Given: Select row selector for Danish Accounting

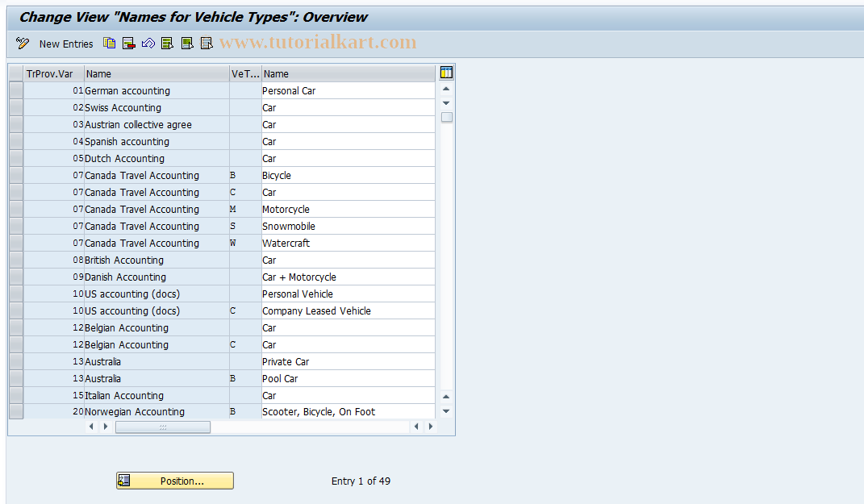Looking at the screenshot, I should [x=16, y=277].
